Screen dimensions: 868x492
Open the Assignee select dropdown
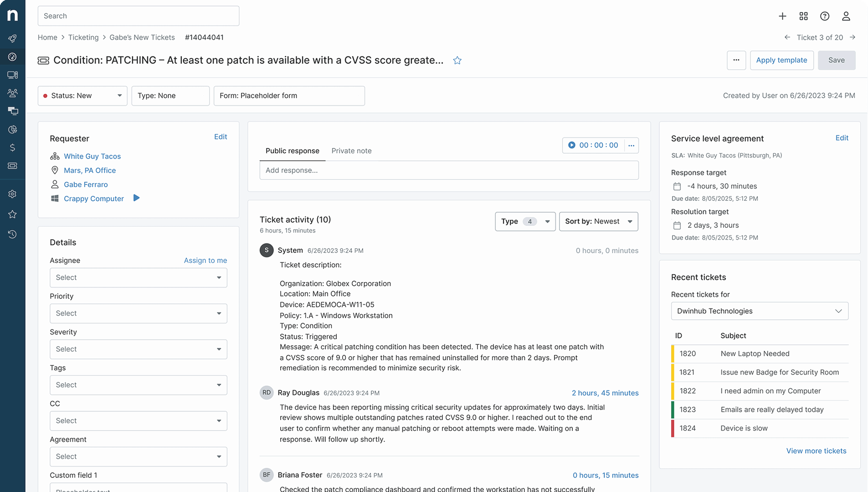(139, 278)
